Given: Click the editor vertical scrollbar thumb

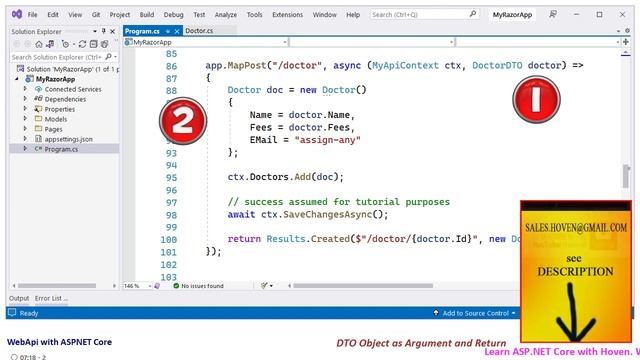Looking at the screenshot, I should click(x=626, y=176).
